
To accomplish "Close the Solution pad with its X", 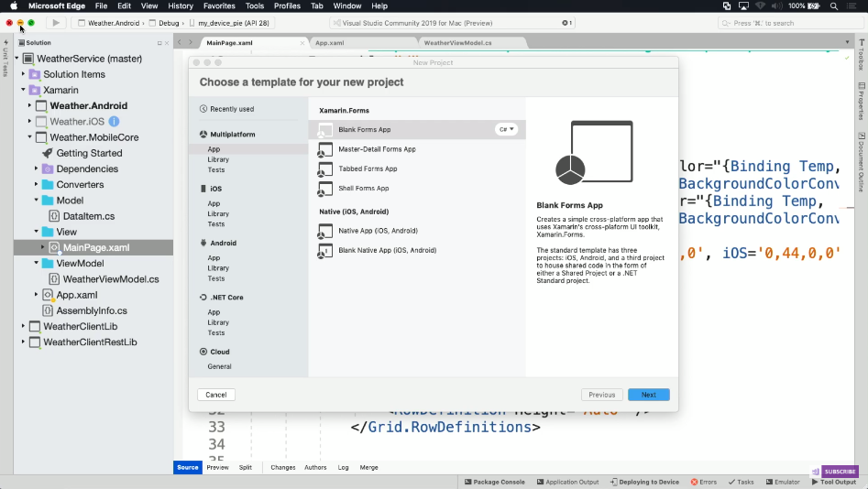I will [x=167, y=43].
